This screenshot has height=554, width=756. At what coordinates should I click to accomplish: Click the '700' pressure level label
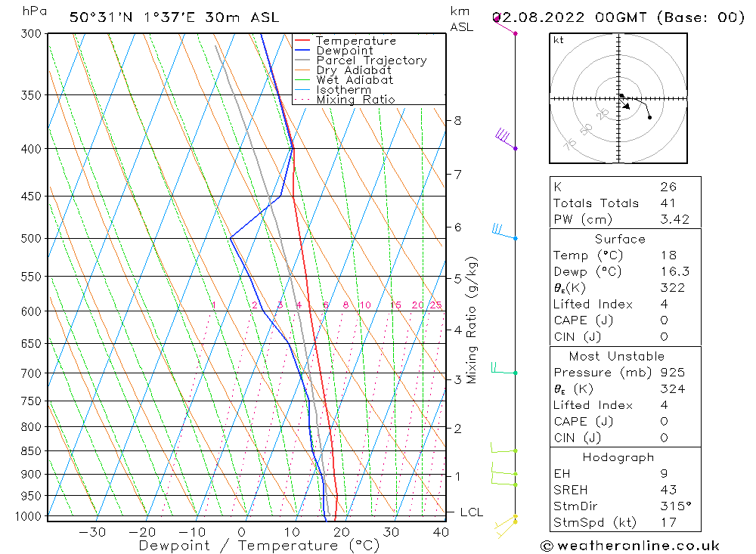pos(31,373)
